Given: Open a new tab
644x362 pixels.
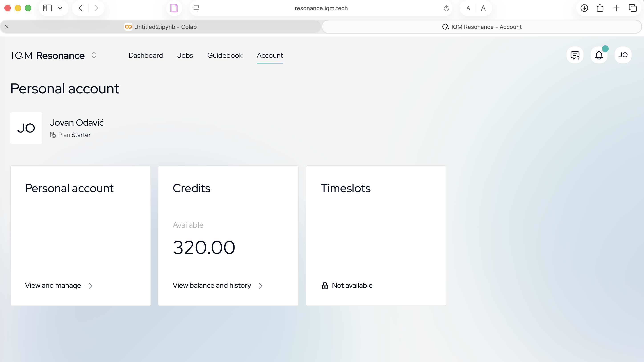Looking at the screenshot, I should (616, 8).
